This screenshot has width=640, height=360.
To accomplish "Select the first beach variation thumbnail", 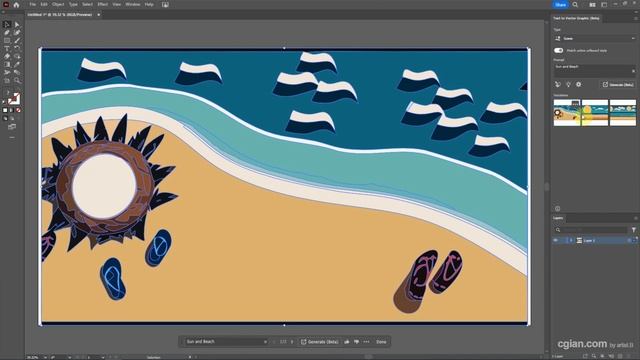I will point(567,112).
